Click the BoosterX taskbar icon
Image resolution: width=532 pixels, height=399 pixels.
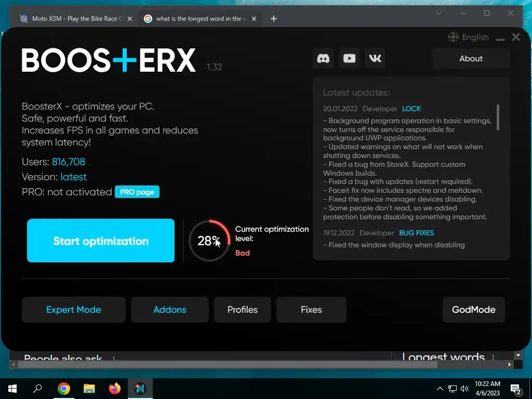pos(140,389)
